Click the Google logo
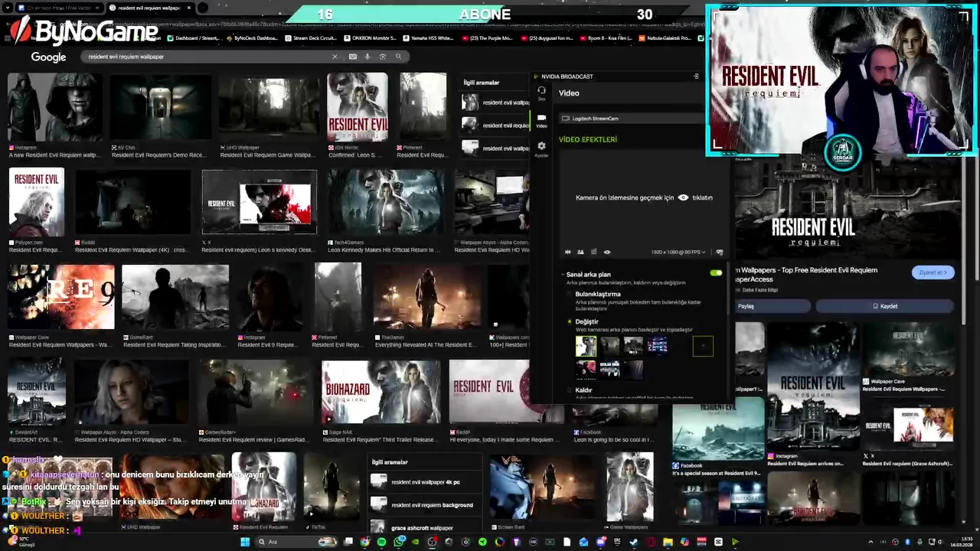 (48, 57)
